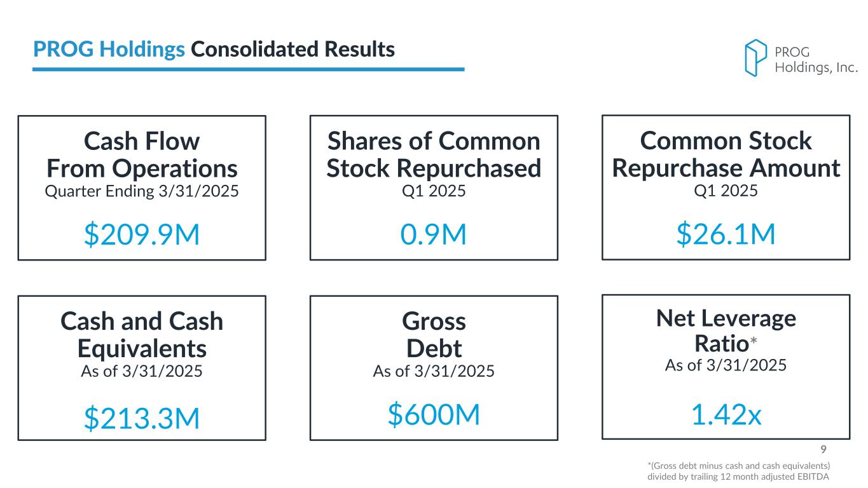This screenshot has height=488, width=868.
Task: Select the "Cash Flow From Operations" heading
Action: click(x=142, y=154)
